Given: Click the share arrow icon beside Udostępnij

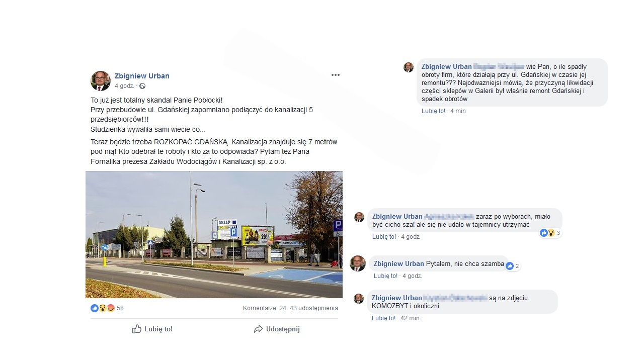Looking at the screenshot, I should [258, 329].
